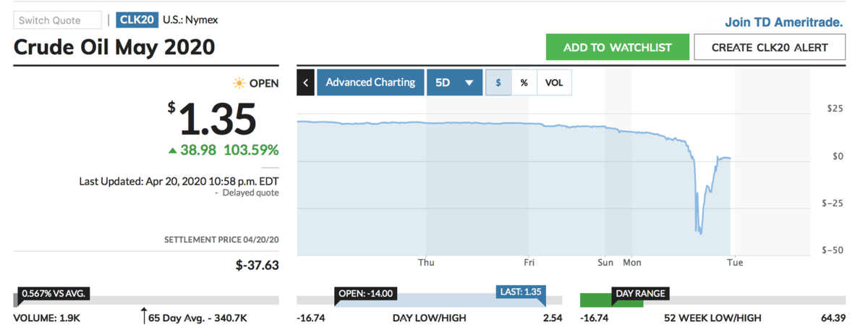
Task: Click the $-25 price axis label
Action: tap(833, 203)
